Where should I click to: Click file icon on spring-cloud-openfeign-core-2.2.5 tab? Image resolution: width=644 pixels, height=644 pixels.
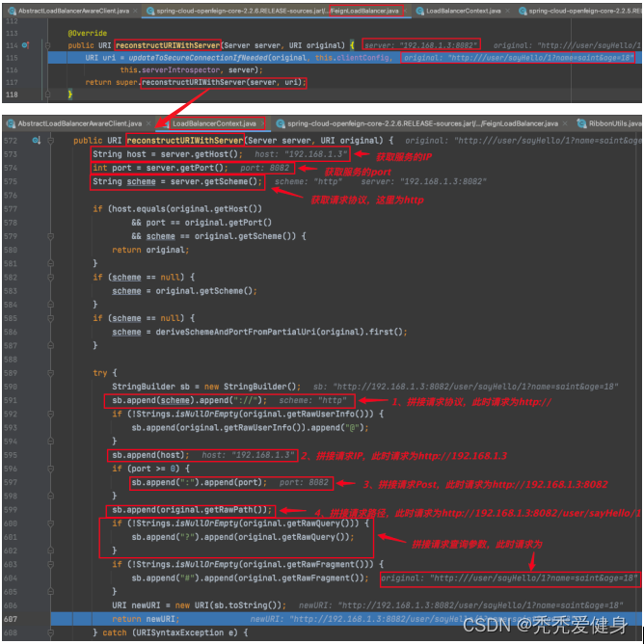coord(523,11)
